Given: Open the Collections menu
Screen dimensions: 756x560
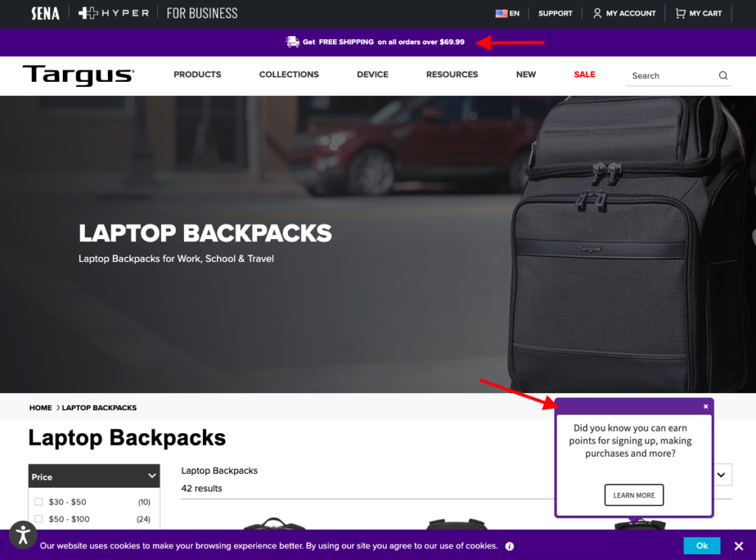Looking at the screenshot, I should [289, 75].
